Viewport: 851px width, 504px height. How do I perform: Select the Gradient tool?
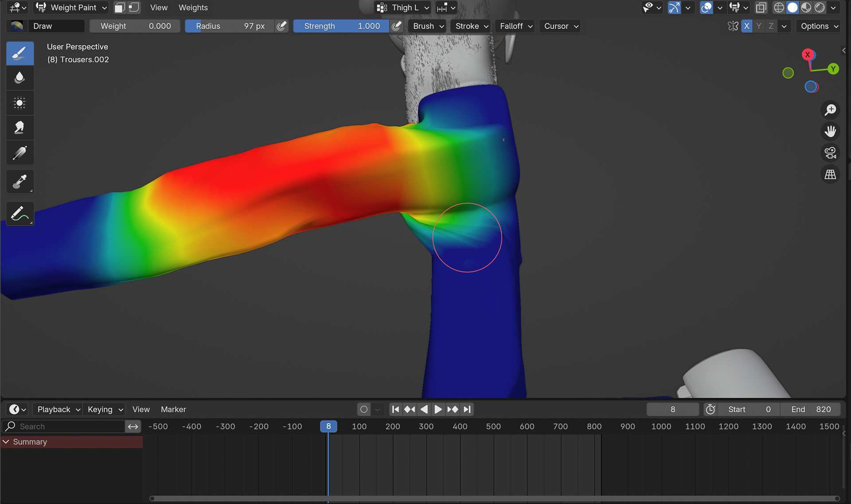point(20,153)
